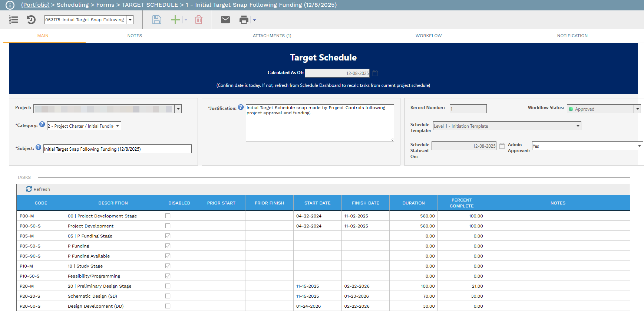Uncheck Disabled for 10 | Study Stage row
644x311 pixels.
[168, 266]
